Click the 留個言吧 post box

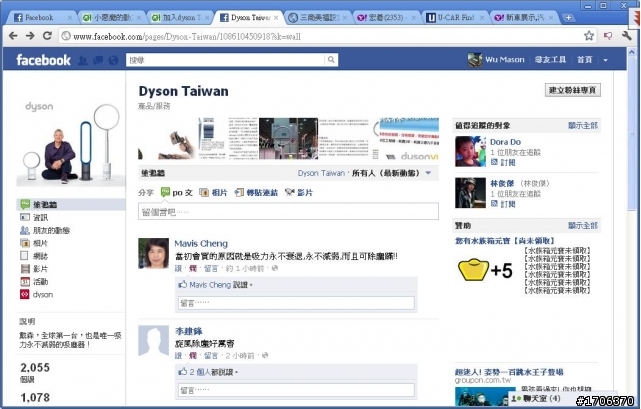pos(288,211)
